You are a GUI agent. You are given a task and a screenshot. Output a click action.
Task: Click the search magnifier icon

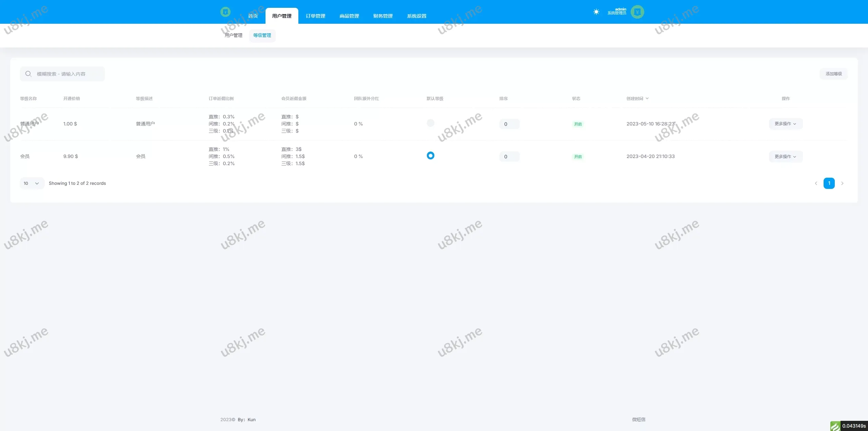28,74
